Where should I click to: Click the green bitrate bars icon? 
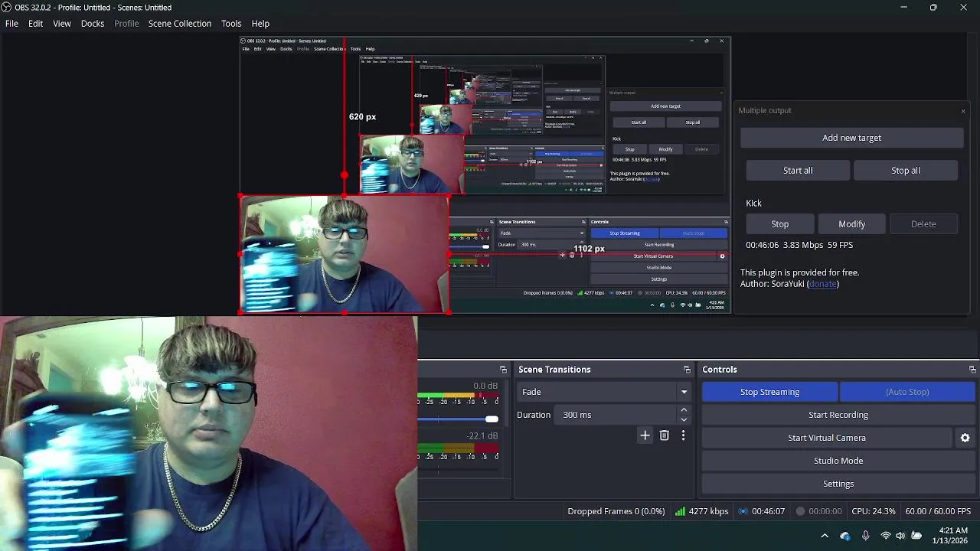click(680, 511)
